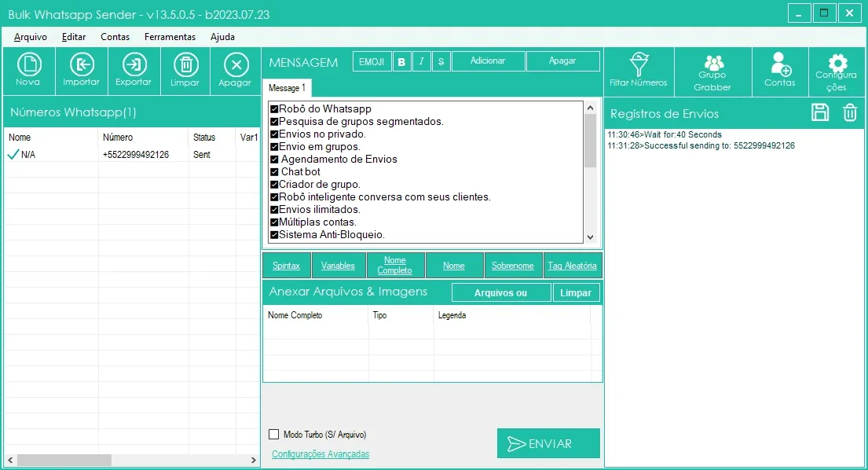Open the Ajuda menu
Viewport: 868px width, 470px height.
pyautogui.click(x=222, y=37)
